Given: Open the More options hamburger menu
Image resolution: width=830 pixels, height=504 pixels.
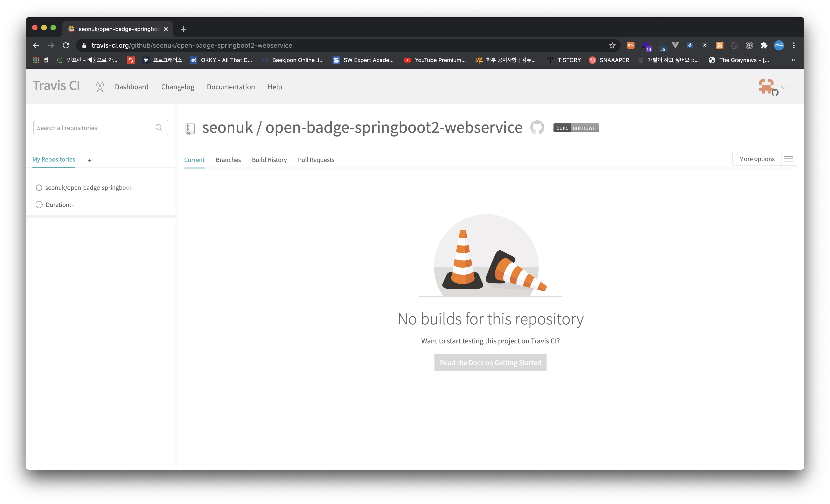Looking at the screenshot, I should pos(788,159).
